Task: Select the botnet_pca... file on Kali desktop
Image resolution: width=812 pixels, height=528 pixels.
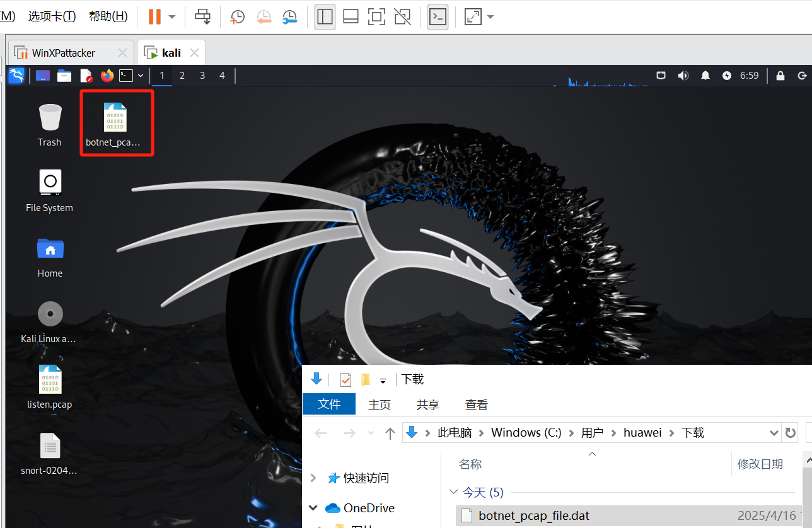Action: click(x=115, y=125)
